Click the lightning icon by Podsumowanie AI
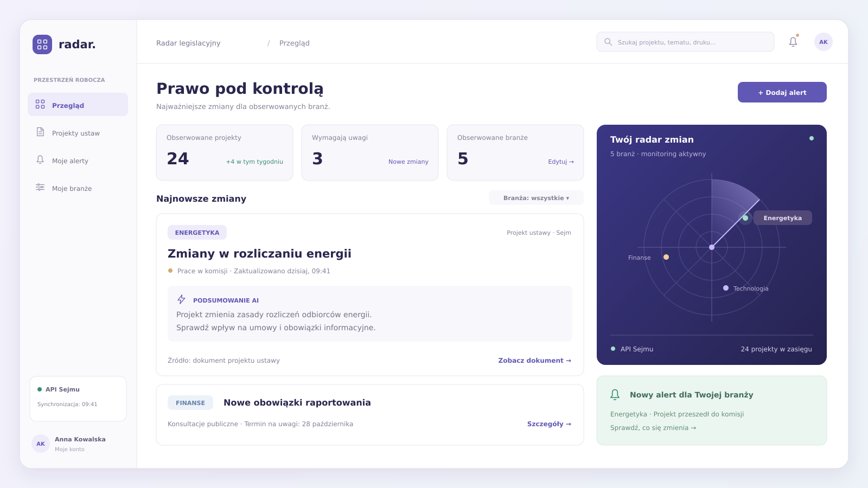Image resolution: width=868 pixels, height=488 pixels. [181, 299]
